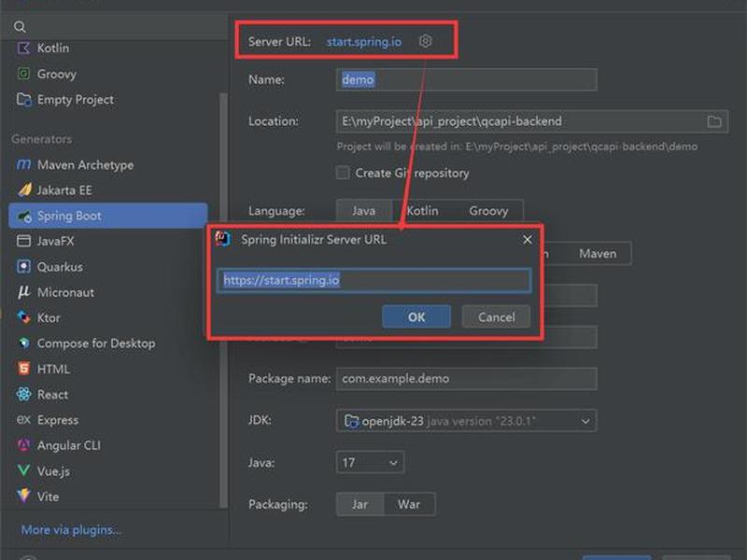
Task: Select the Compose for Desktop icon
Action: (23, 343)
